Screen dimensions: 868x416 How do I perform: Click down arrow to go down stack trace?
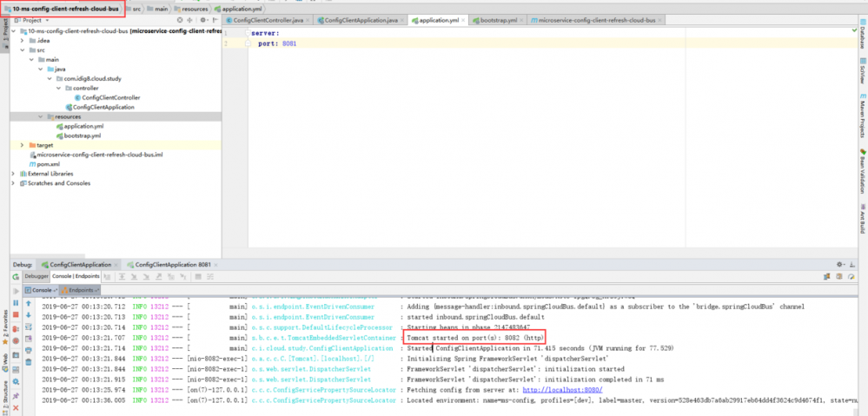coord(28,314)
